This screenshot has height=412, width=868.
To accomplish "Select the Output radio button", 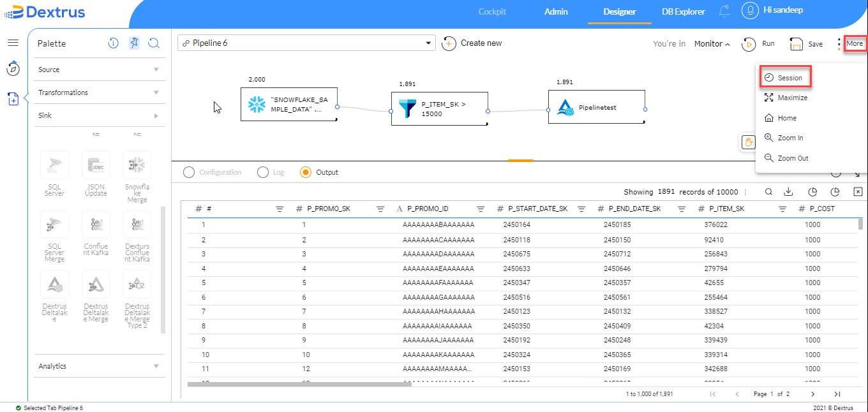I will click(305, 172).
